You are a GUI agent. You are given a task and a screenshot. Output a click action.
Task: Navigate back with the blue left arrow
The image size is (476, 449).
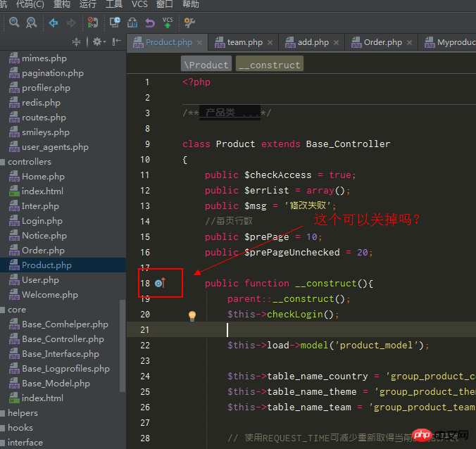54,23
